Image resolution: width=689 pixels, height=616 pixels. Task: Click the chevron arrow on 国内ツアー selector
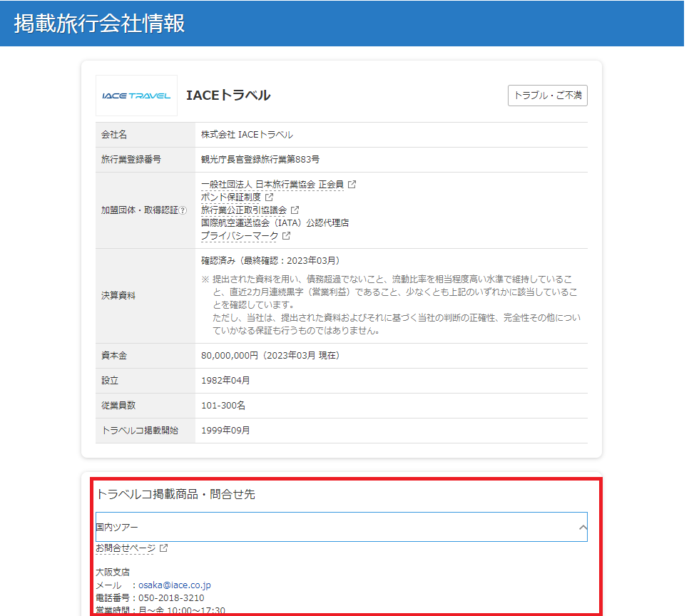582,528
